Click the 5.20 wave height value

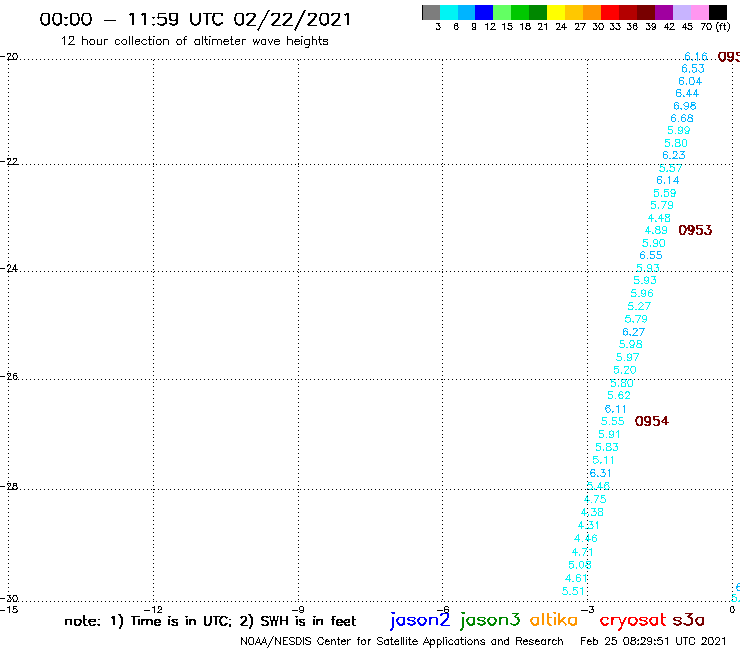625,371
